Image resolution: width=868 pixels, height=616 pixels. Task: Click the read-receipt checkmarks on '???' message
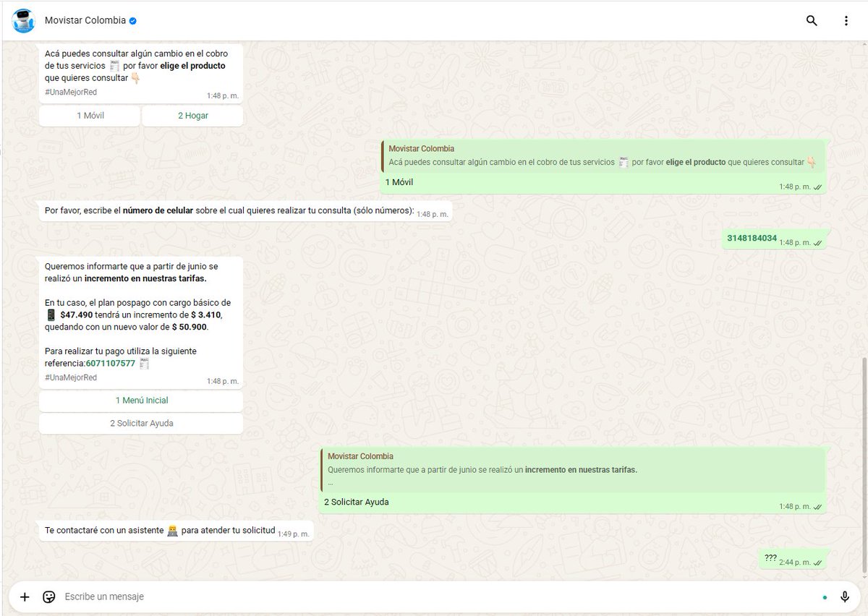[x=817, y=562]
